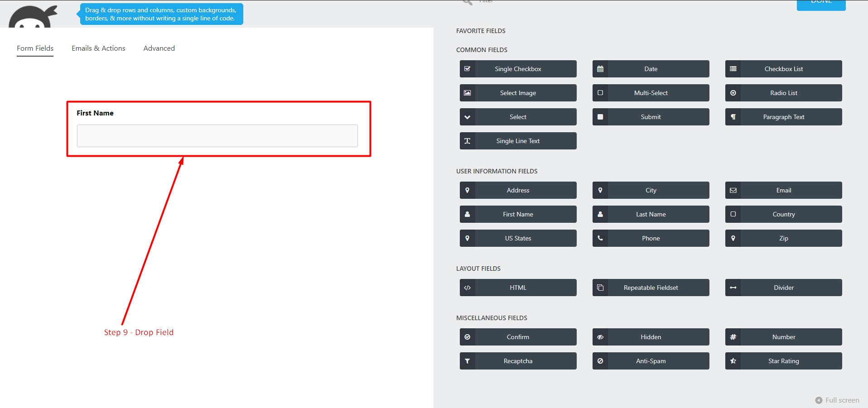Screen dimensions: 868x408
Task: Click the calendar icon on the Date field
Action: click(600, 69)
